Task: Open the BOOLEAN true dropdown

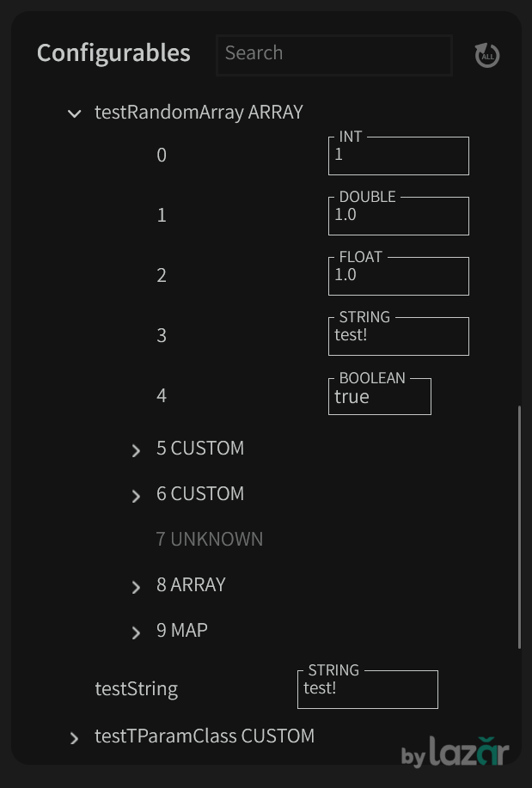Action: click(x=379, y=397)
